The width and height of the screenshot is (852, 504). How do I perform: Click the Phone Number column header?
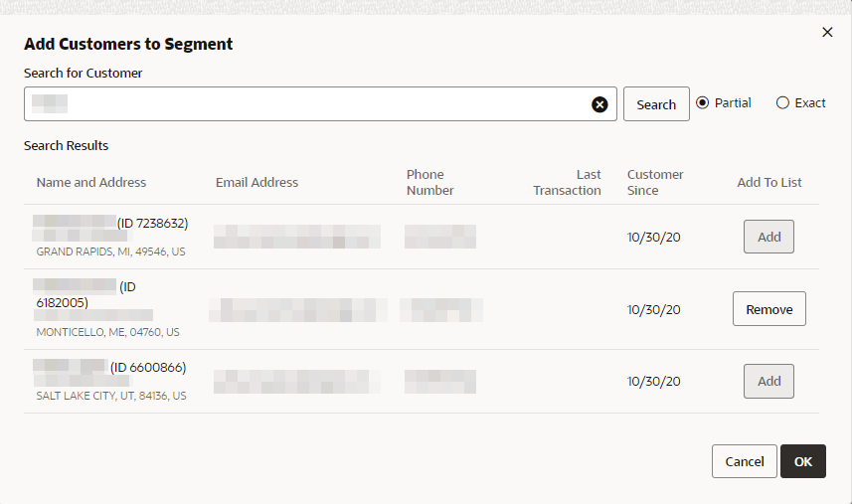coord(429,183)
